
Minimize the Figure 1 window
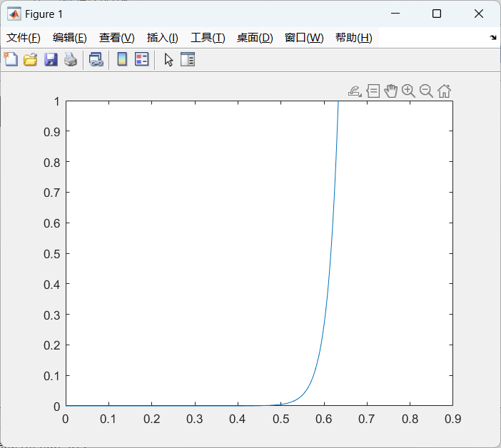395,14
